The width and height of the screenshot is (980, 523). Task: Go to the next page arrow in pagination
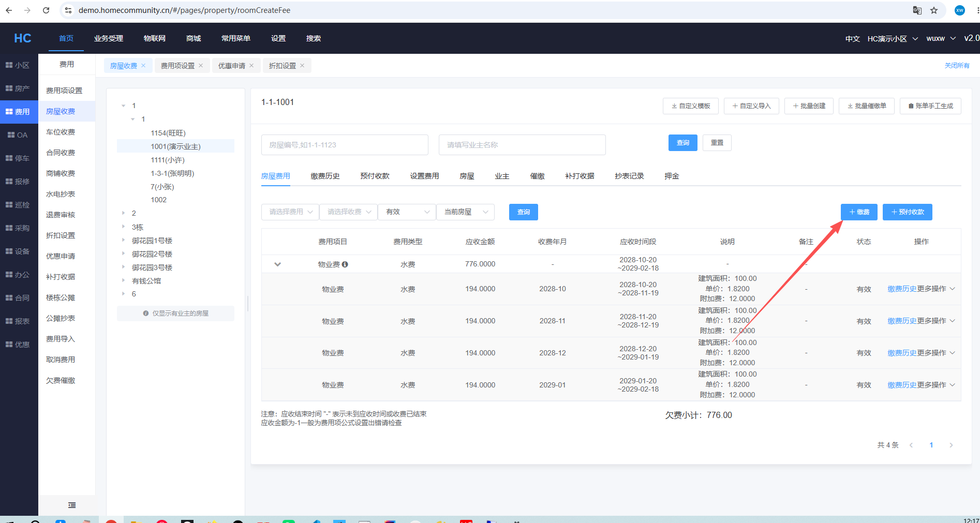pos(951,445)
